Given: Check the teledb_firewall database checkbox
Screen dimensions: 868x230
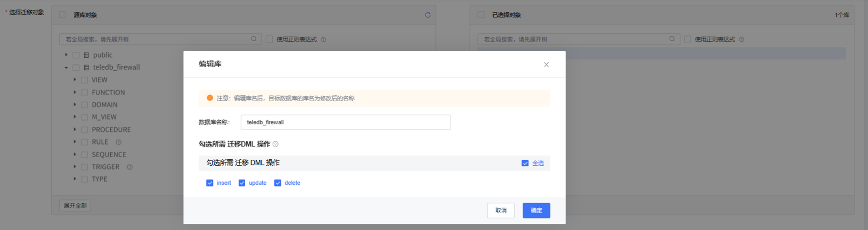Looking at the screenshot, I should [x=76, y=68].
